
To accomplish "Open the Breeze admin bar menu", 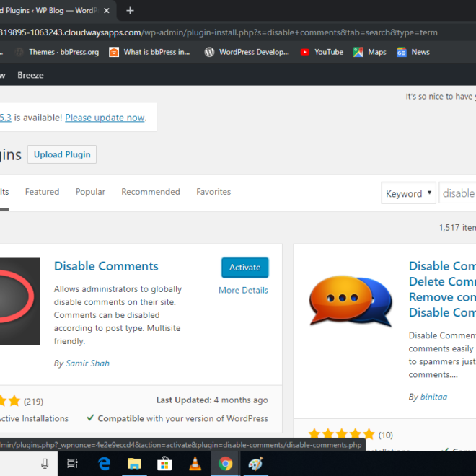I will coord(30,75).
